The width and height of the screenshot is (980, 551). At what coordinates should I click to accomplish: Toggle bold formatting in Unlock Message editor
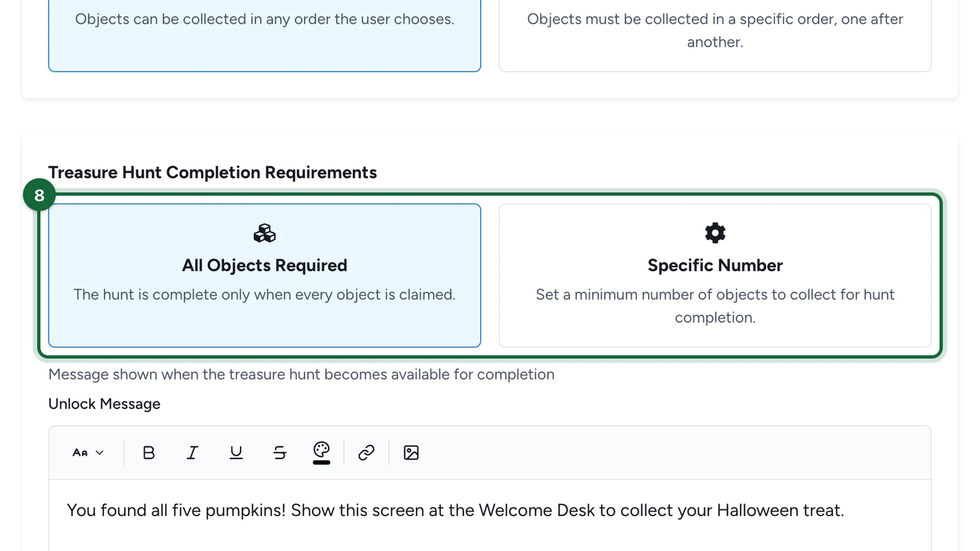click(149, 452)
